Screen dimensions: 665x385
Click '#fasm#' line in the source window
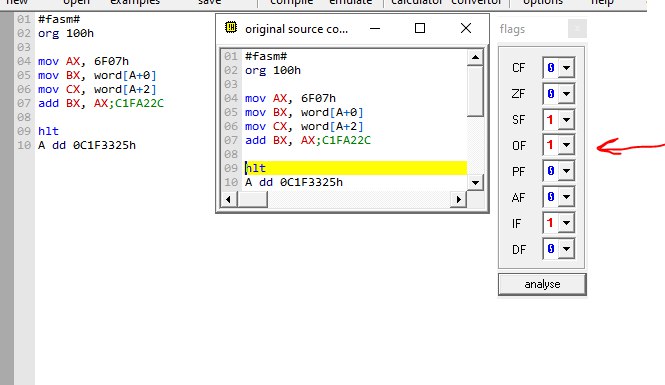(266, 56)
